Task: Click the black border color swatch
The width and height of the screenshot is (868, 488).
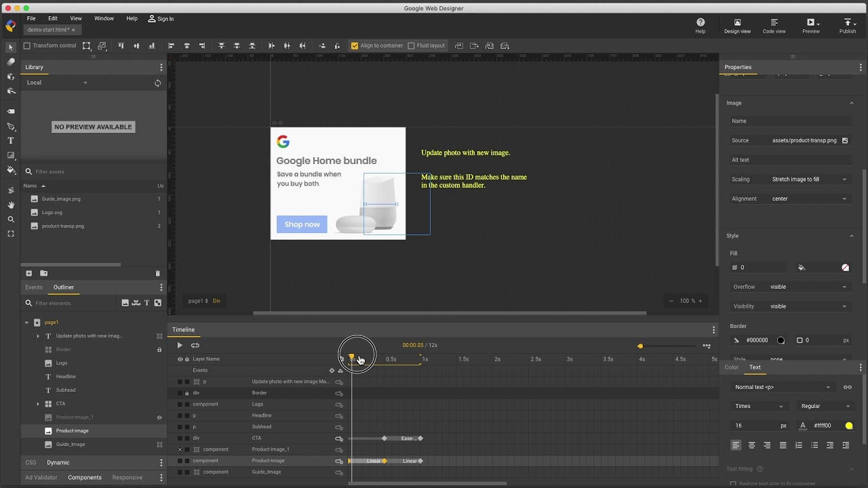Action: tap(781, 340)
